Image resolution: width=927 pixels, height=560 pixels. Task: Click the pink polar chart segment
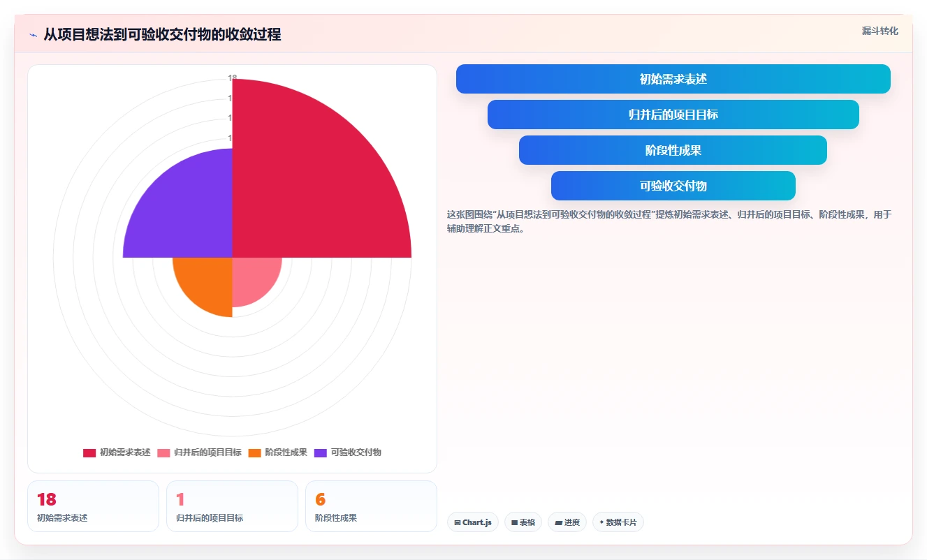point(251,277)
